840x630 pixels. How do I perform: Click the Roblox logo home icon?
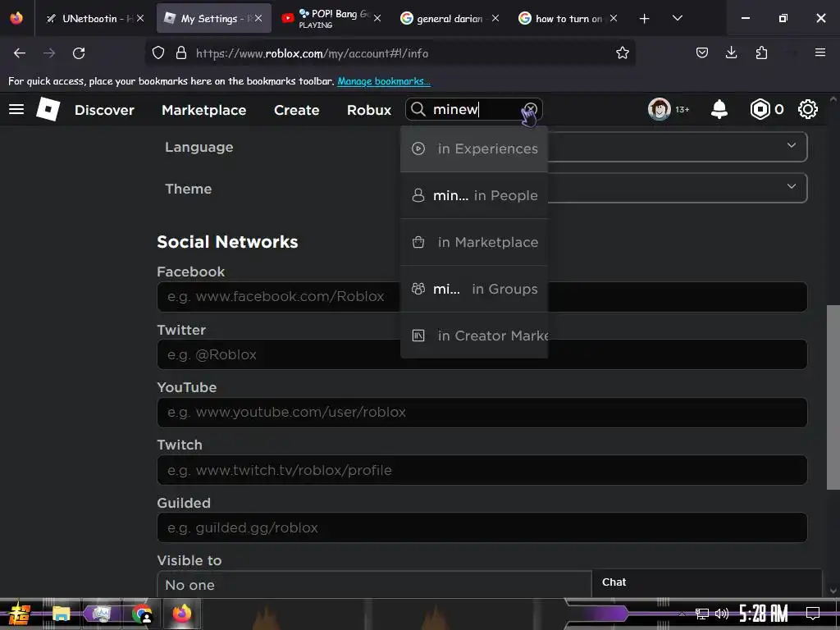click(48, 109)
